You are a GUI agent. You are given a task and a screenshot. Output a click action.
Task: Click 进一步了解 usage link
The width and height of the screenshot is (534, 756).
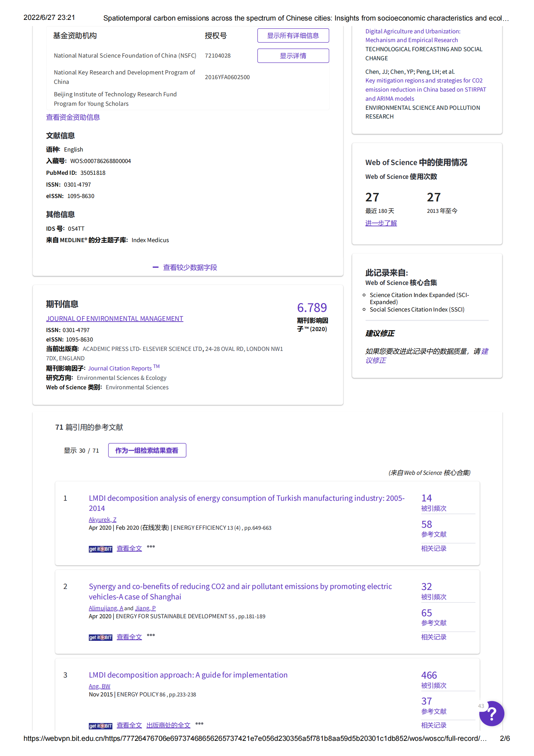point(381,223)
